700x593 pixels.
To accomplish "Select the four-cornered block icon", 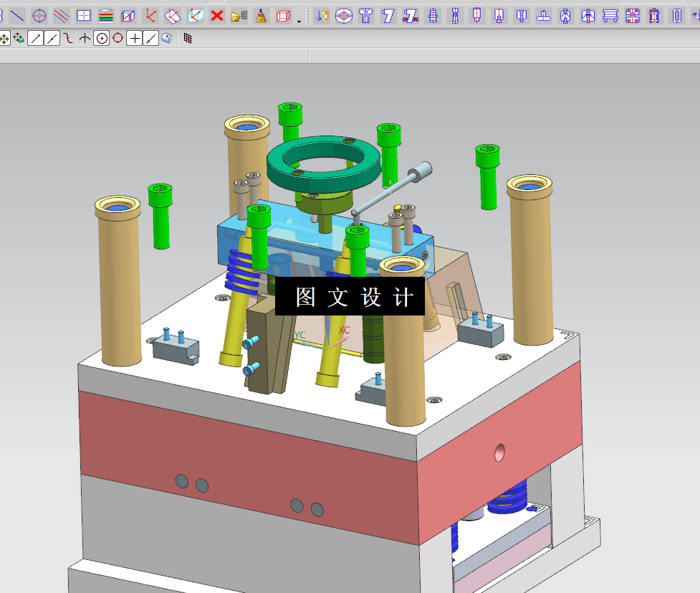I will point(633,16).
